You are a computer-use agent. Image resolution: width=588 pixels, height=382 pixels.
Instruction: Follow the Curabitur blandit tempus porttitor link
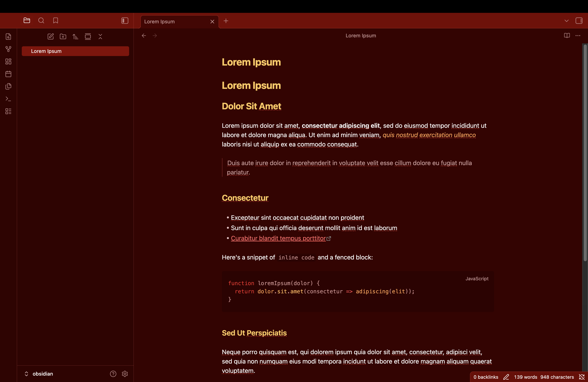point(278,238)
